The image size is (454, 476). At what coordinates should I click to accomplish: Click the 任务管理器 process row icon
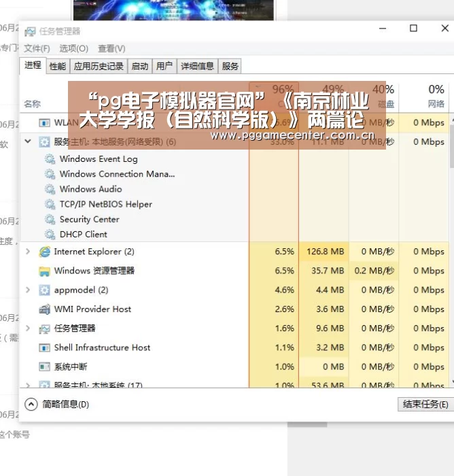click(44, 328)
